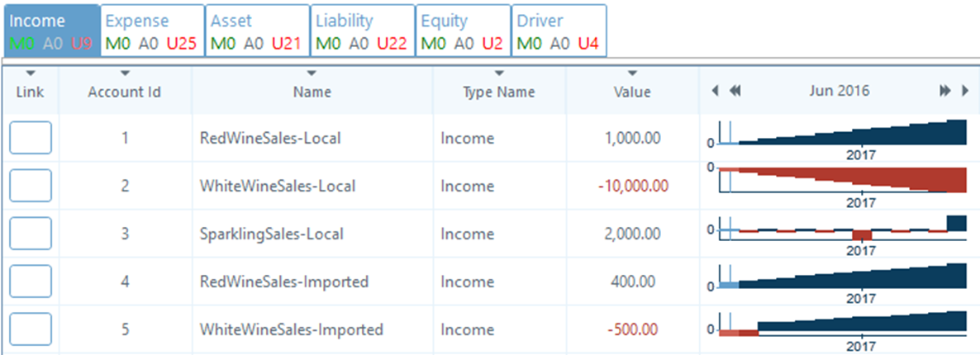Click the fast forward double-arrow icon

tap(945, 92)
